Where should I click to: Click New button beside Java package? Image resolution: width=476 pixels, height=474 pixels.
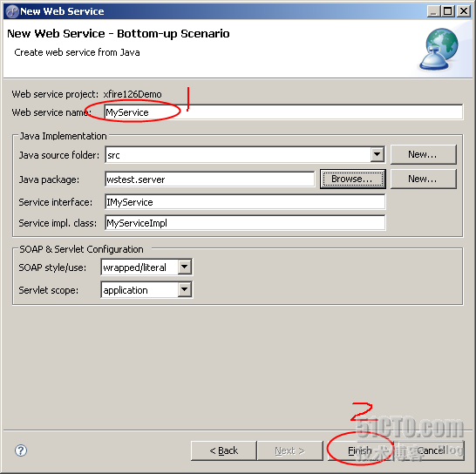point(423,179)
